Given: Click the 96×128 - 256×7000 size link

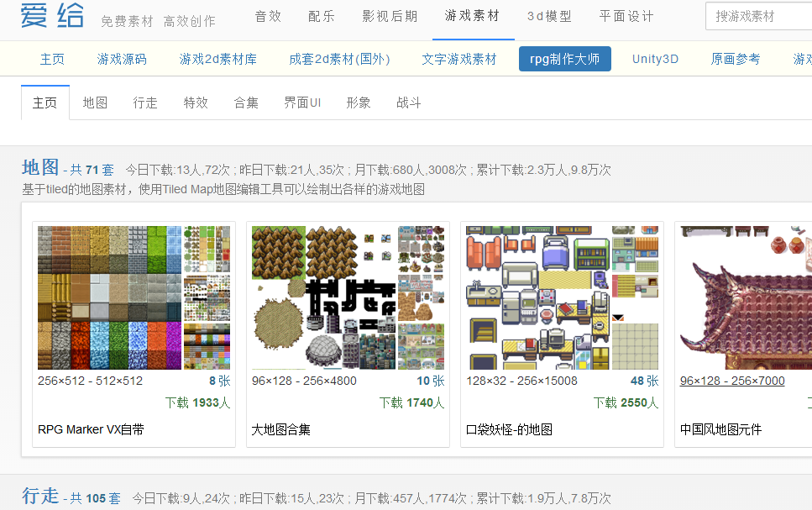Looking at the screenshot, I should coord(732,381).
